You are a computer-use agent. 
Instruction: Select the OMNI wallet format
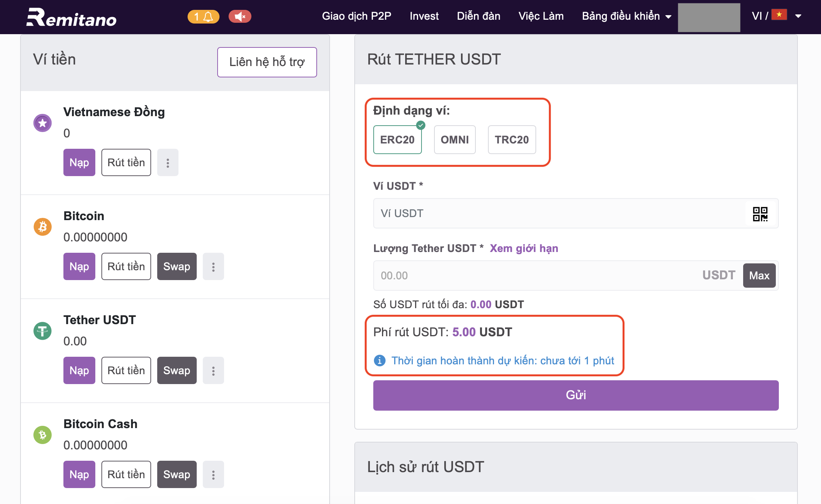pos(455,140)
